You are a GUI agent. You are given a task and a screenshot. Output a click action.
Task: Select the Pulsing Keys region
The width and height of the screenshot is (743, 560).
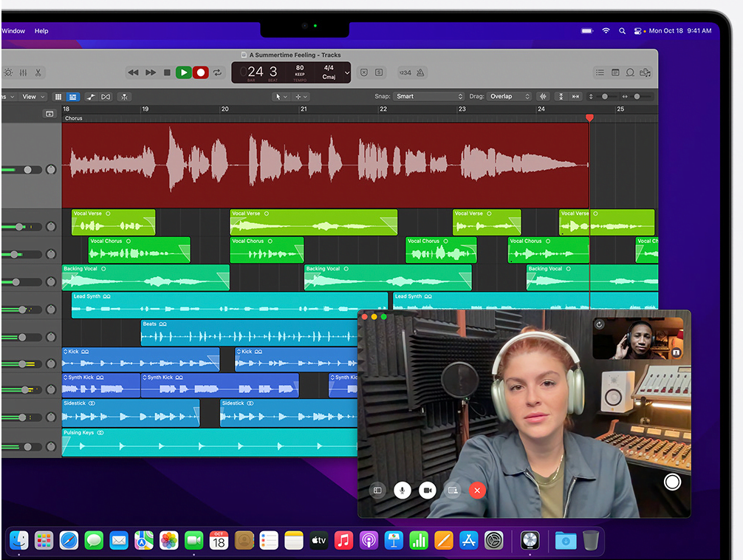pyautogui.click(x=210, y=443)
